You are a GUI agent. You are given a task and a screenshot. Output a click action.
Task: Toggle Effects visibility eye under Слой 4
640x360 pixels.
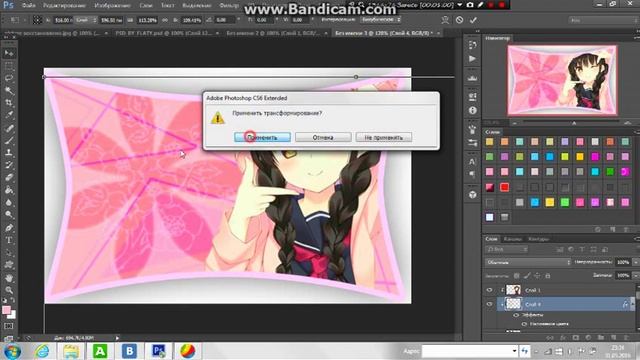point(516,315)
